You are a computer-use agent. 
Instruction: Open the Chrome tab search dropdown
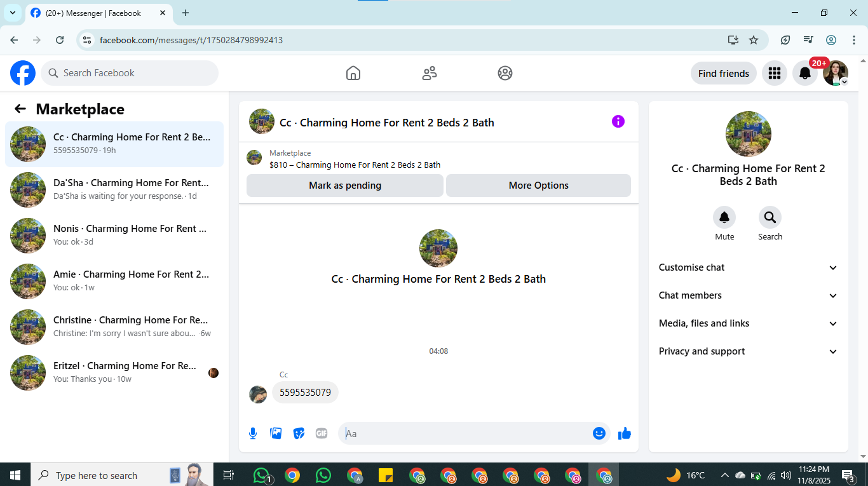(12, 13)
